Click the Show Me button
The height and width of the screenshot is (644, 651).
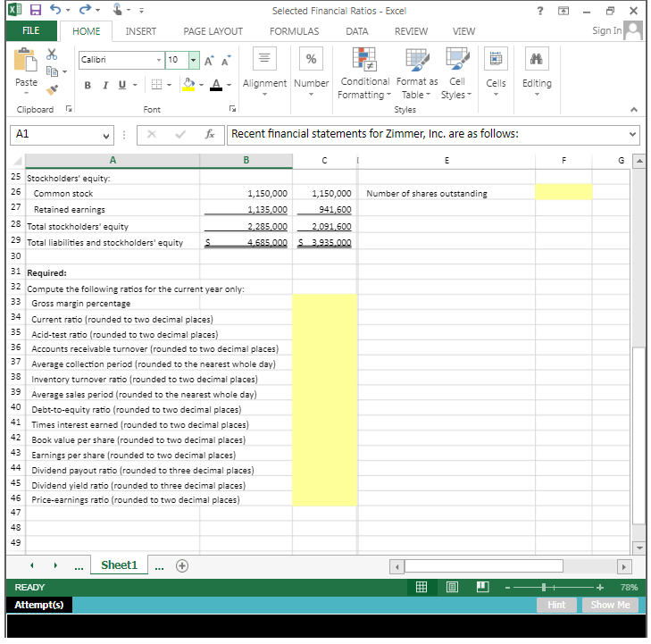pos(610,605)
